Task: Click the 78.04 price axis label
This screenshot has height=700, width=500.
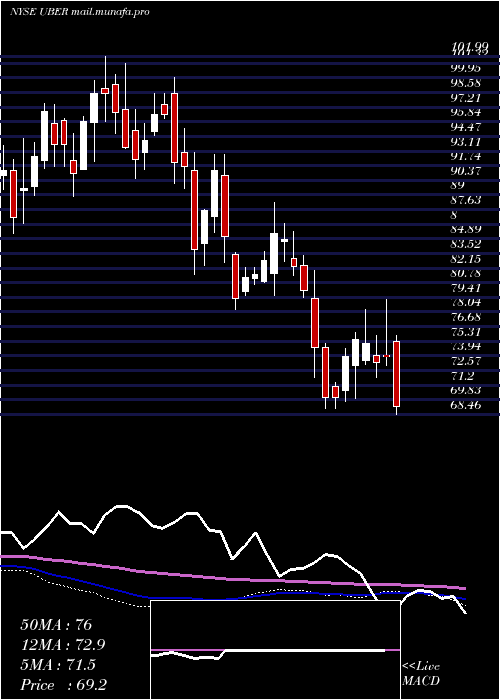Action: [466, 303]
